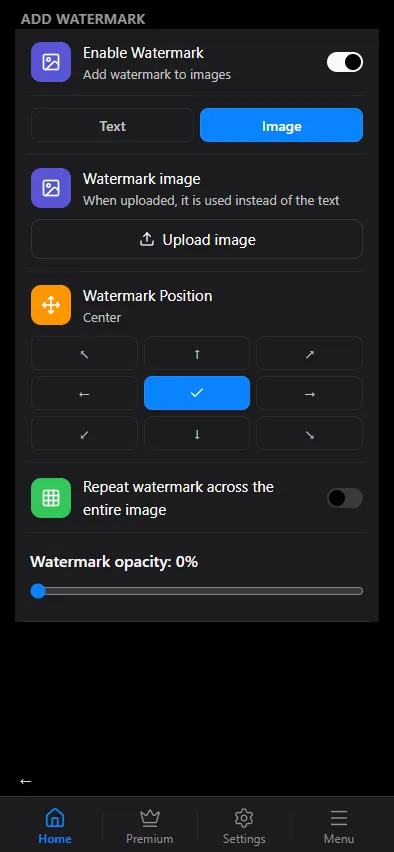The height and width of the screenshot is (852, 394).
Task: Select bottom-right arrow watermark position
Action: [x=309, y=434]
